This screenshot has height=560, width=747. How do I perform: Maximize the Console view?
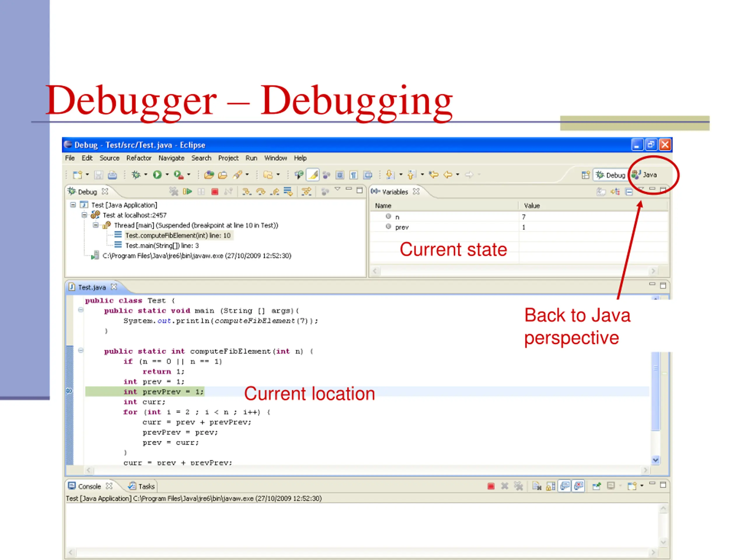[x=663, y=485]
